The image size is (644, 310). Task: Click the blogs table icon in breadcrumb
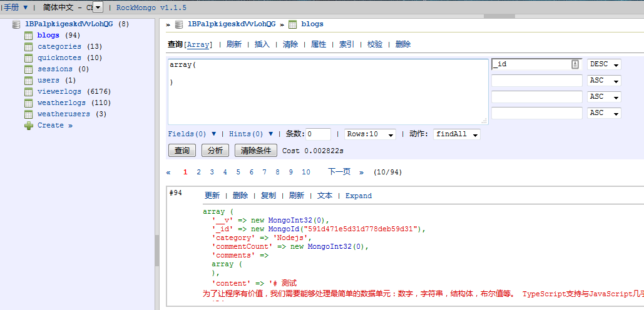point(292,24)
